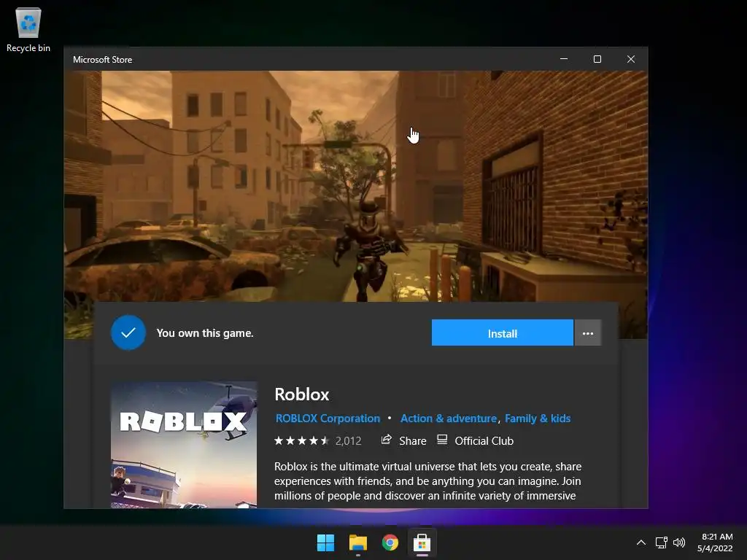Open Google Chrome from the taskbar

(x=390, y=542)
